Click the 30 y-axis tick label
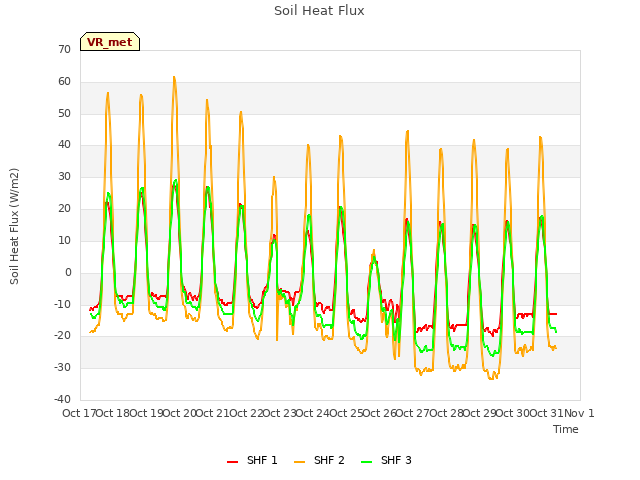This screenshot has height=480, width=640. pyautogui.click(x=64, y=176)
